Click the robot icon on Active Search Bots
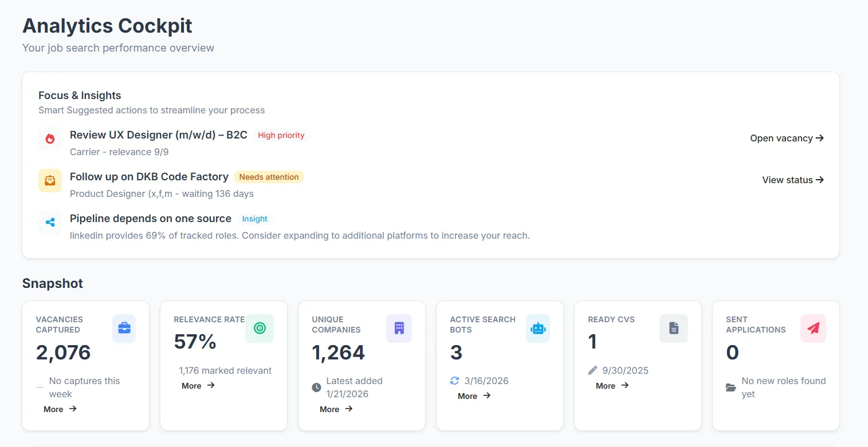 538,329
